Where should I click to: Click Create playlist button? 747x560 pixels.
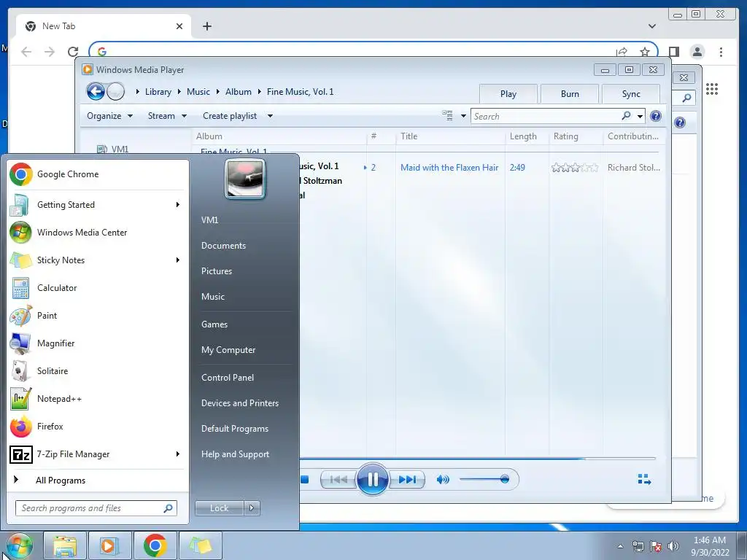(x=230, y=116)
